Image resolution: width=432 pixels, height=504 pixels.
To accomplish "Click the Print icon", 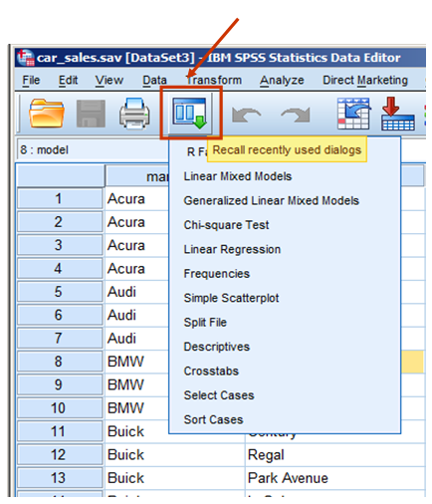I will click(134, 114).
